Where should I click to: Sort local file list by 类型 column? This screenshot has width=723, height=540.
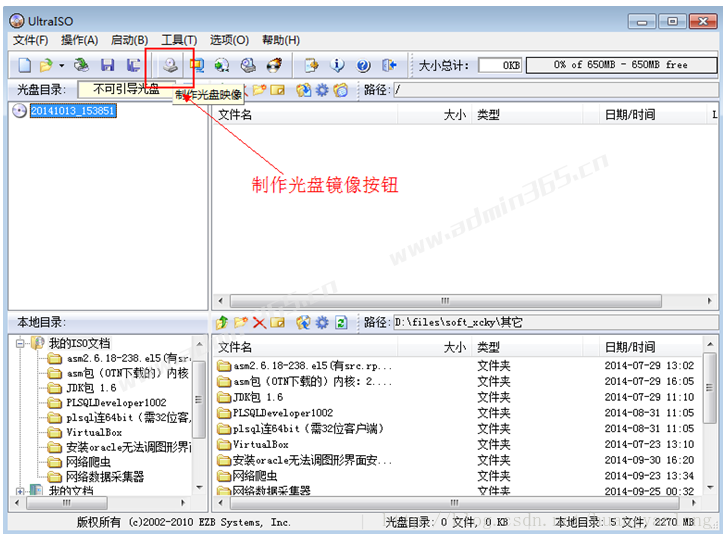tap(527, 347)
